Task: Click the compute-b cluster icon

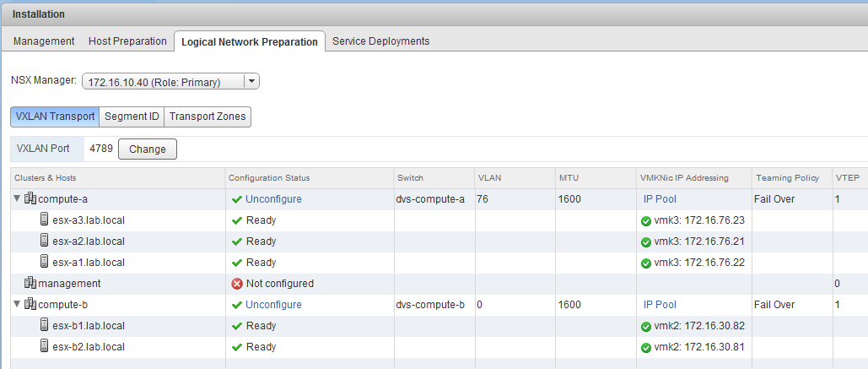Action: [x=30, y=305]
